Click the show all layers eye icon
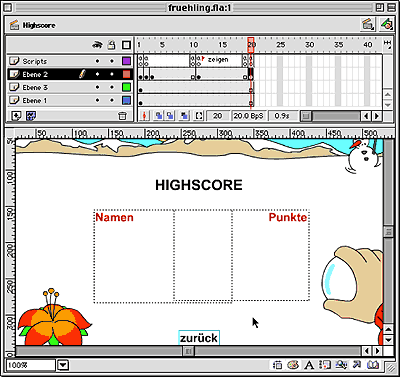The image size is (400, 377). point(97,45)
